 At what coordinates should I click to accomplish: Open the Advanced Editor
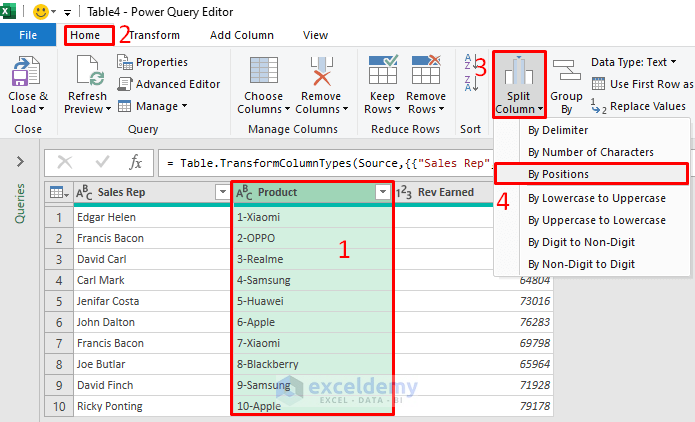point(169,84)
